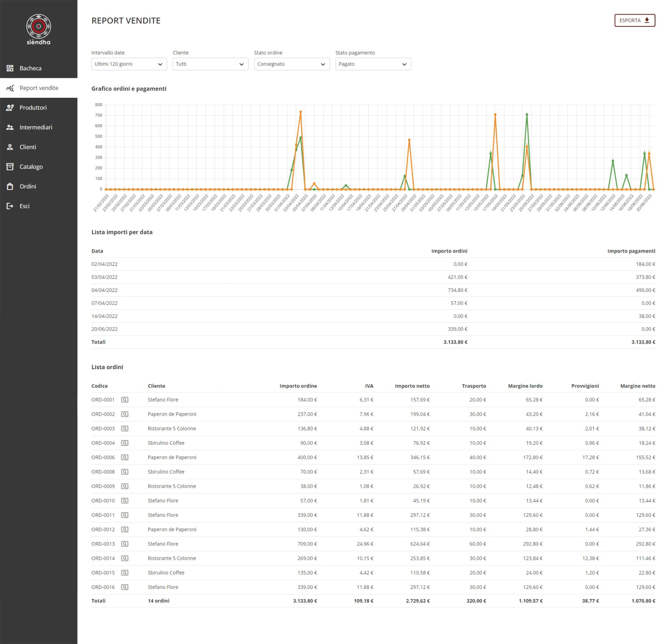Select Report vendite menu item

click(x=39, y=88)
